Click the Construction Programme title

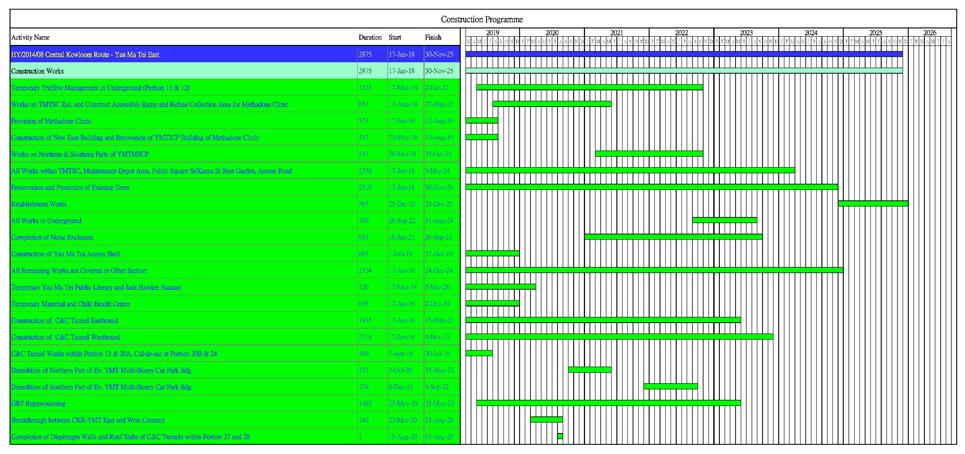[482, 20]
